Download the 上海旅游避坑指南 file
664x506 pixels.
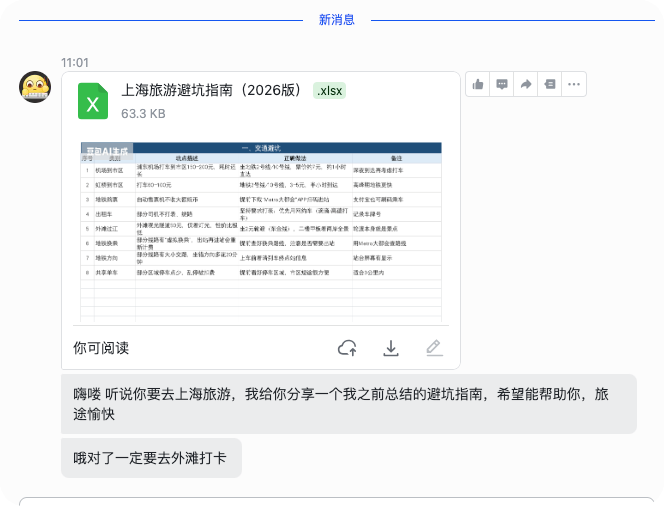tap(391, 348)
